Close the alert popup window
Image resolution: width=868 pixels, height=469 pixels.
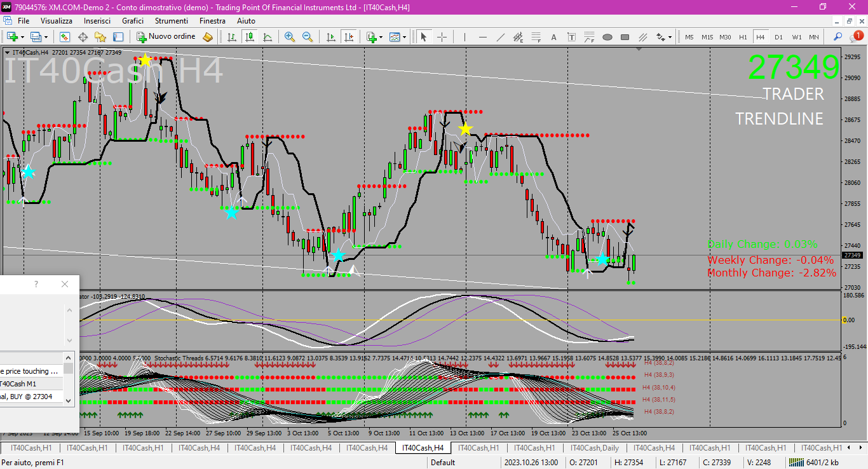click(64, 284)
